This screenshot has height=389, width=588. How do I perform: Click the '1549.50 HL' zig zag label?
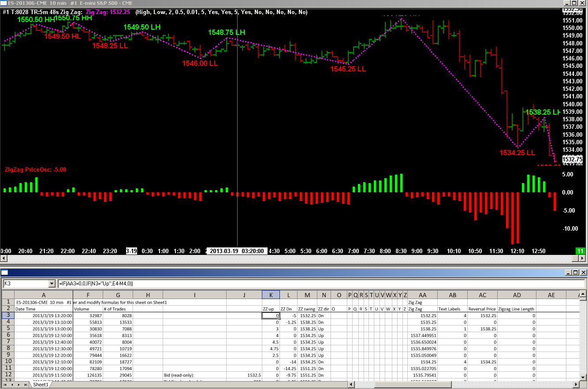coord(62,36)
